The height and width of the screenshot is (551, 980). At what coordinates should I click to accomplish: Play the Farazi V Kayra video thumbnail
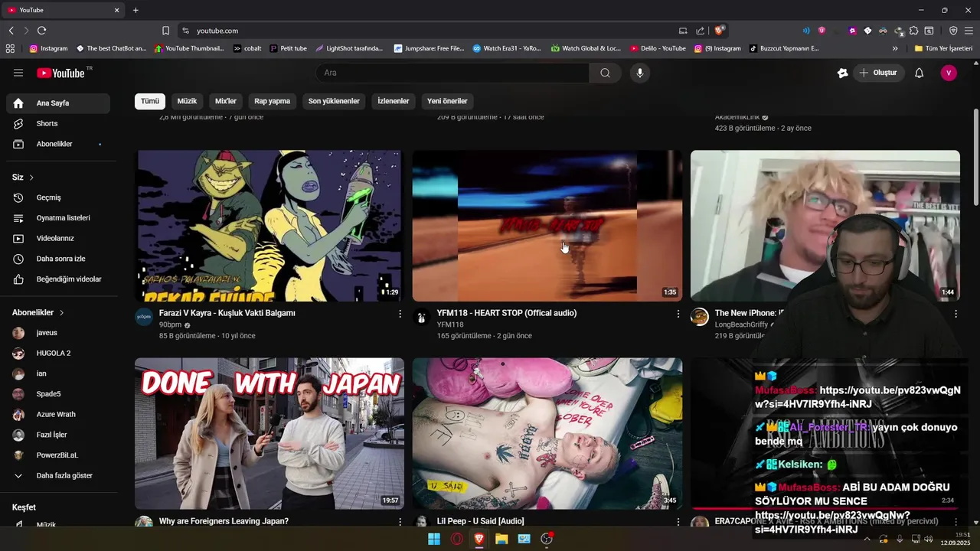click(269, 226)
